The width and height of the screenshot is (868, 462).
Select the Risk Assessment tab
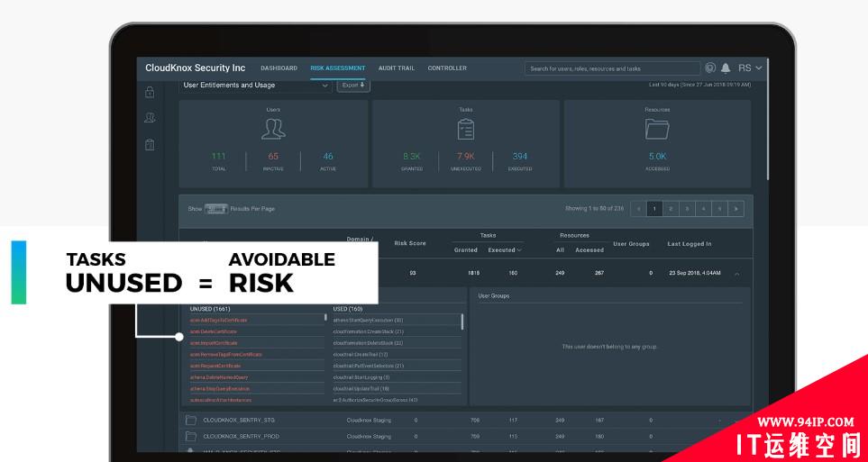tap(338, 68)
